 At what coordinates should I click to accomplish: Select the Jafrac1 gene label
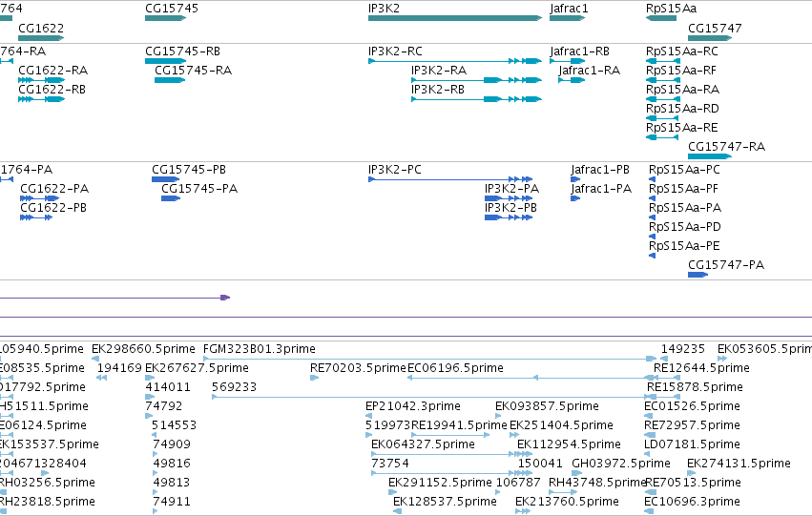coord(569,9)
